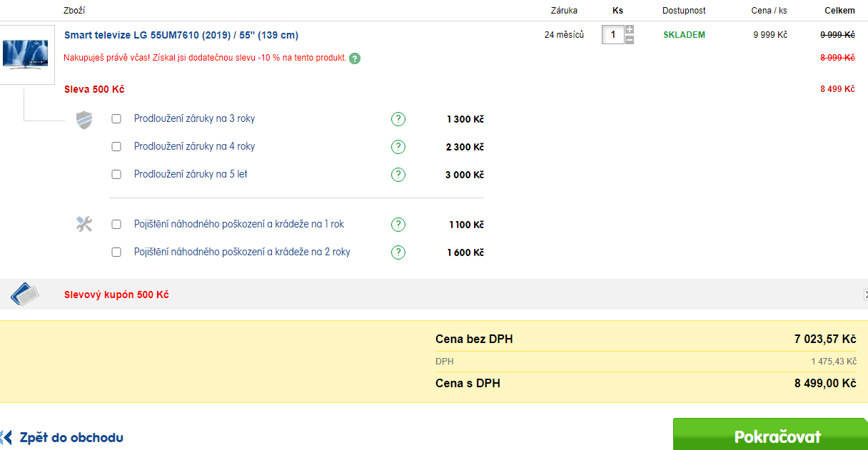Click the 24 měsíců warranty value

click(x=564, y=35)
